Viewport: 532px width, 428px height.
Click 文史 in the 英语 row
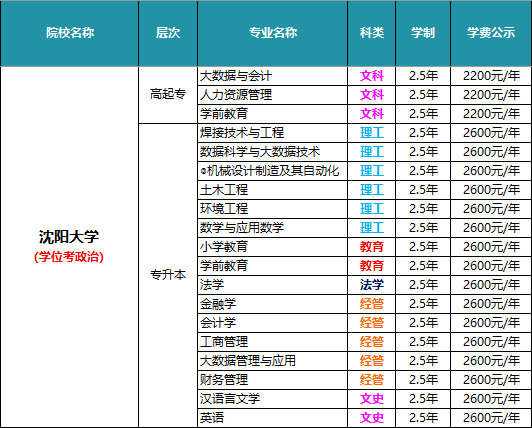coord(372,418)
